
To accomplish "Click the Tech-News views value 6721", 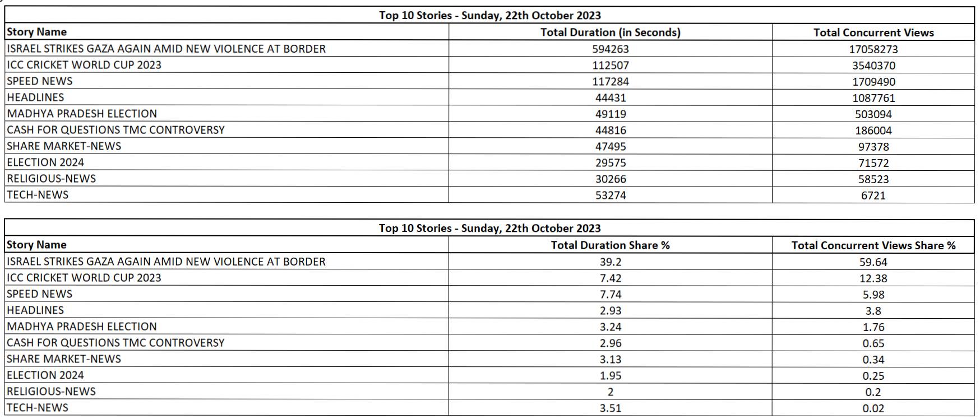I will tap(873, 195).
